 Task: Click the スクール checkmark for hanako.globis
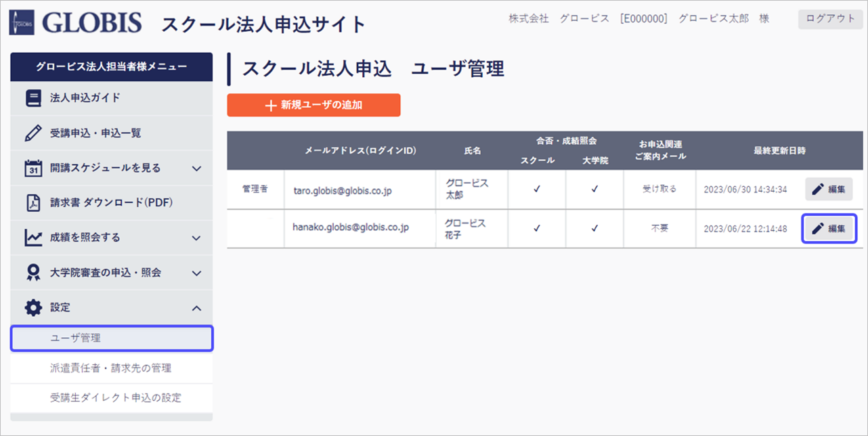537,229
